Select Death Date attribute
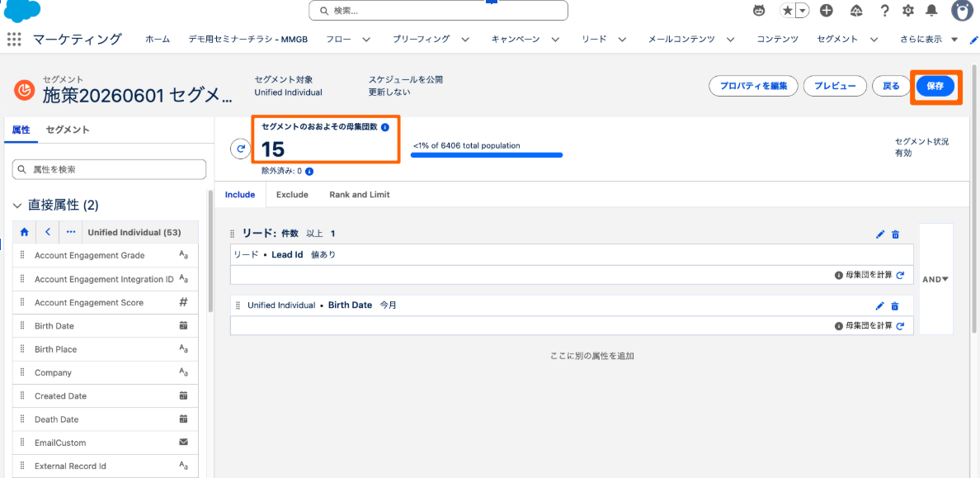The image size is (980, 478). click(105, 419)
